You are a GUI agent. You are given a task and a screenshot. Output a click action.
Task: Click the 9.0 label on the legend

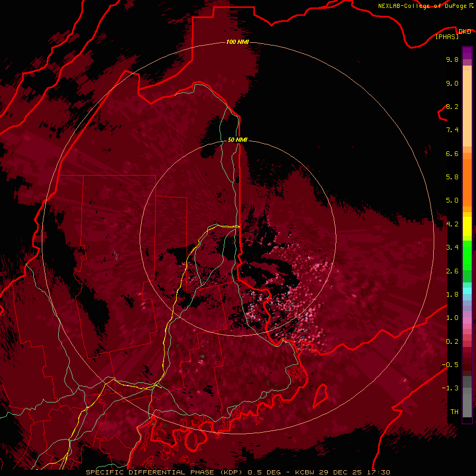pyautogui.click(x=452, y=83)
